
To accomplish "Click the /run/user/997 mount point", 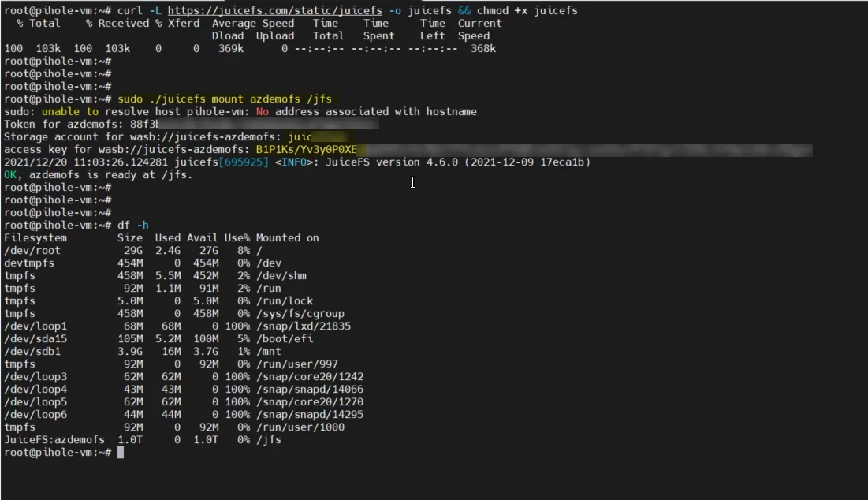I will pyautogui.click(x=296, y=364).
